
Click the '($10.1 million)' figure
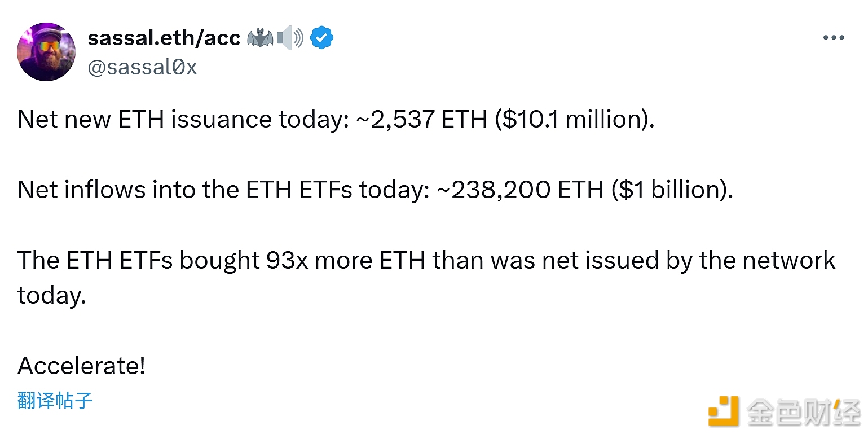[x=575, y=120]
